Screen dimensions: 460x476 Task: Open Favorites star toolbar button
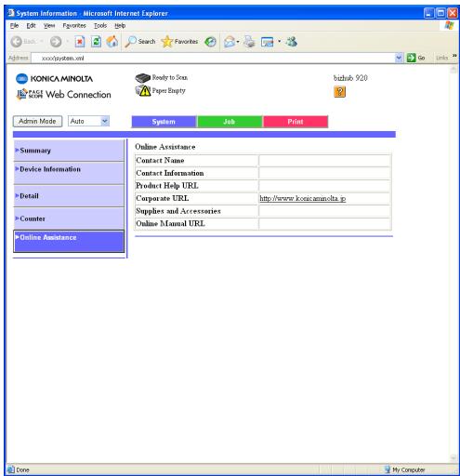pos(179,42)
